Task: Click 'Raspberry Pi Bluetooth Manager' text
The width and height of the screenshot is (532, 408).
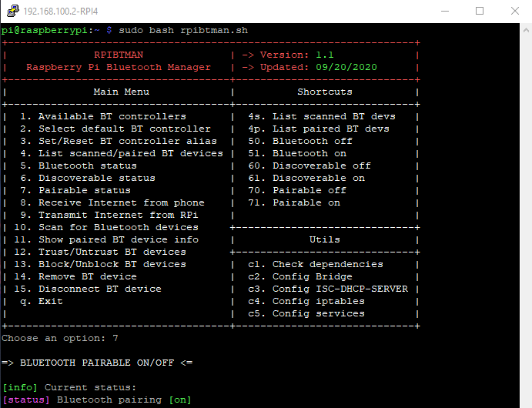Action: (119, 67)
